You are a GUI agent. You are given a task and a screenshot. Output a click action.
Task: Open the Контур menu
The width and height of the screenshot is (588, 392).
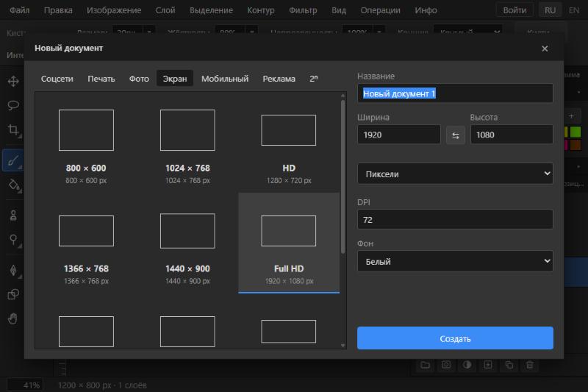[x=261, y=10]
